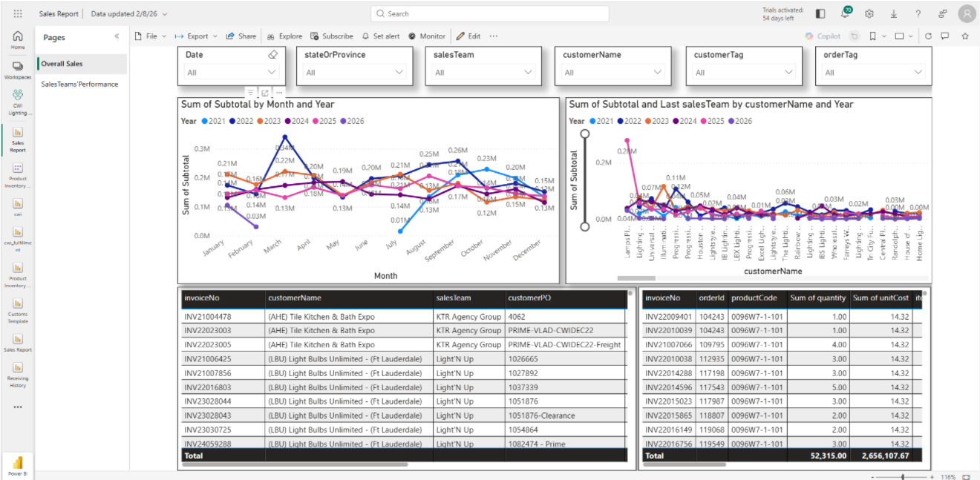Viewport: 980px width, 480px height.
Task: Switch to the SalesTeams'Performance page
Action: 79,84
